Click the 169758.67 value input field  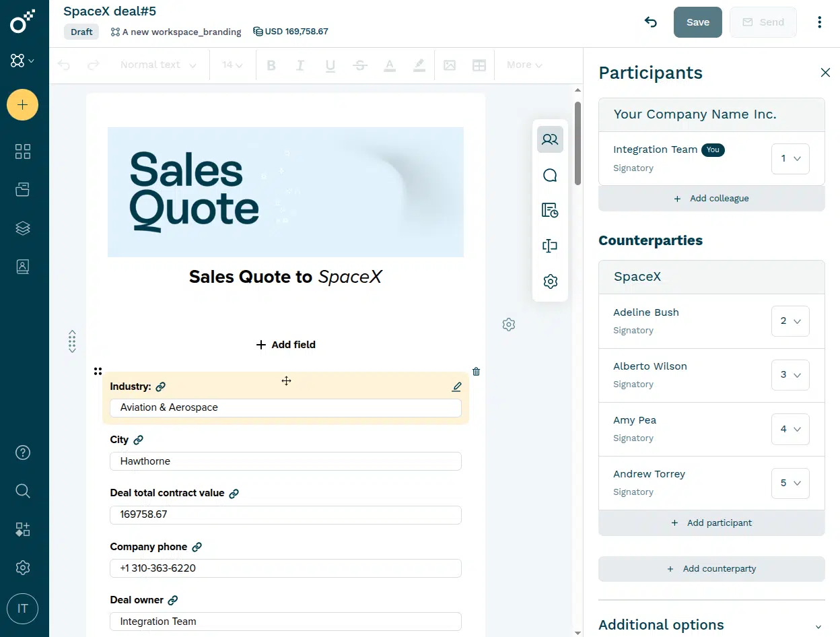click(x=285, y=514)
